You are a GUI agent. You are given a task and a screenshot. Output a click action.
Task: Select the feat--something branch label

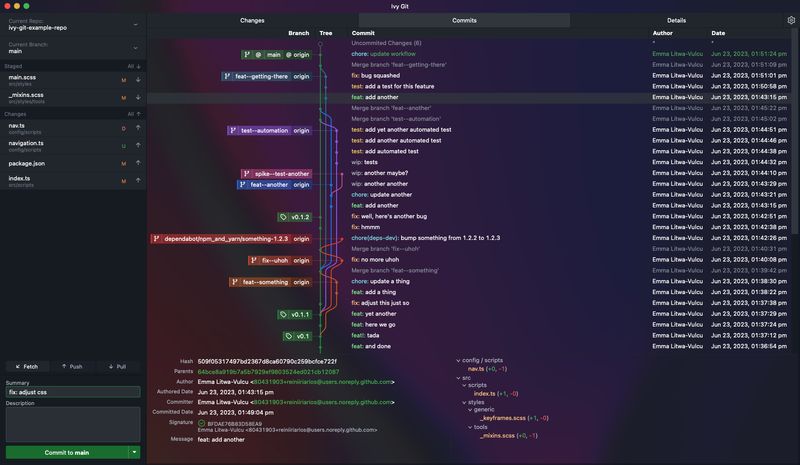pos(270,282)
